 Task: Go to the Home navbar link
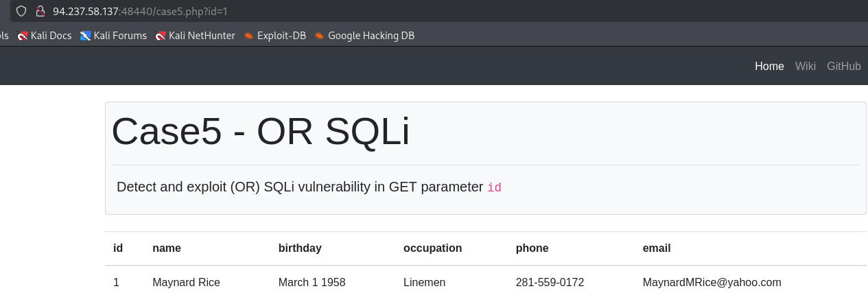coord(769,66)
